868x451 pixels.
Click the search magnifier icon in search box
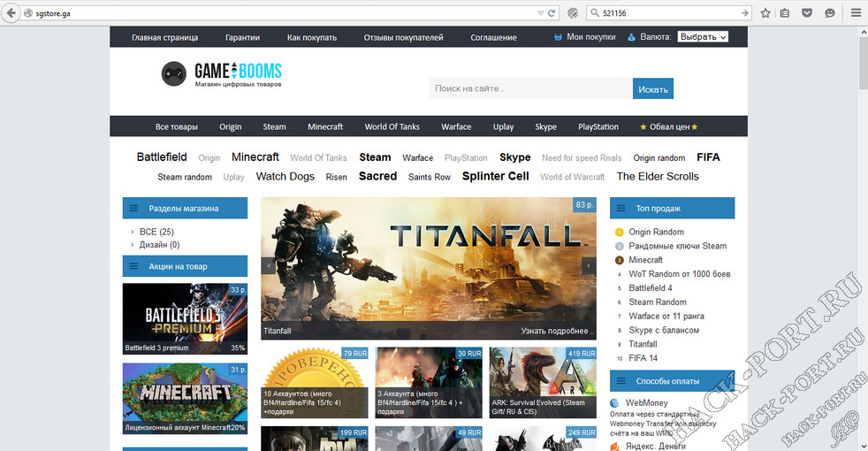point(595,12)
